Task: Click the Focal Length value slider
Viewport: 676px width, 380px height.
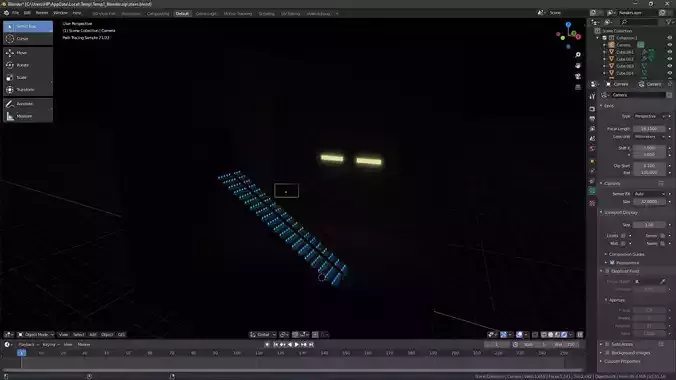Action: (649, 129)
